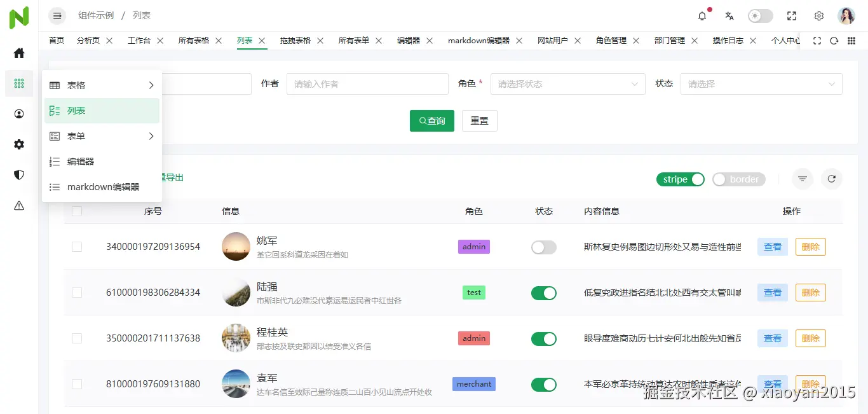
Task: Switch to the 网站用户 tab
Action: coord(553,40)
